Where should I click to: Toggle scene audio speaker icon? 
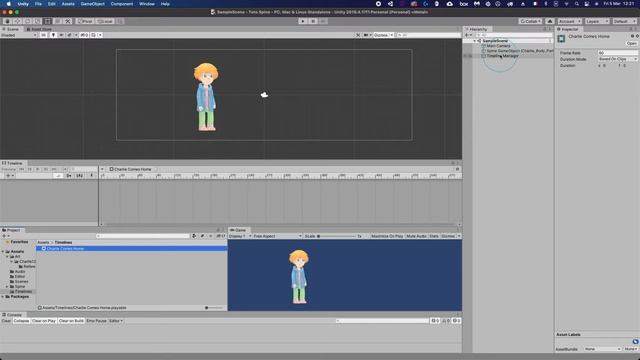[61, 35]
